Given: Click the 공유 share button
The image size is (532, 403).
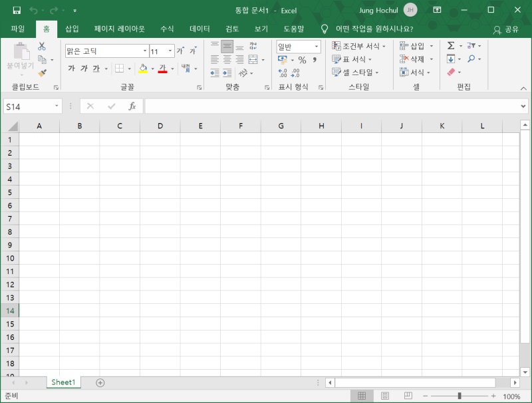Looking at the screenshot, I should pos(506,29).
